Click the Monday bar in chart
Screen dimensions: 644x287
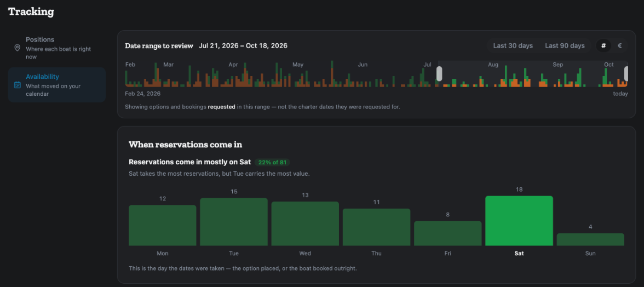coord(162,226)
